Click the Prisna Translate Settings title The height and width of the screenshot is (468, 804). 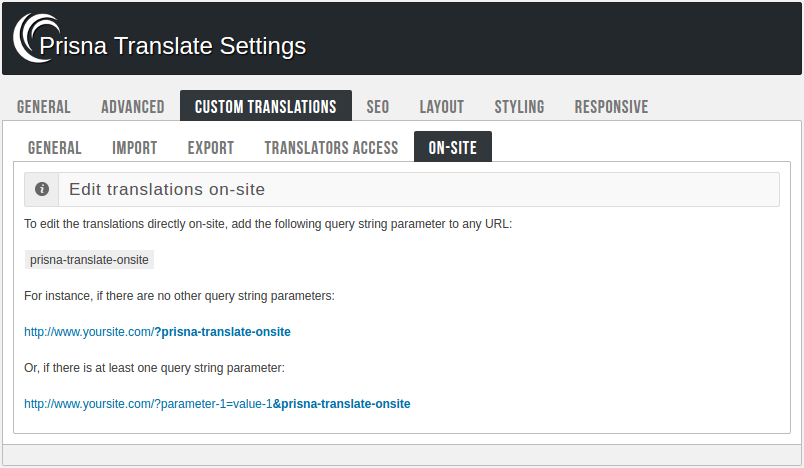click(x=173, y=46)
